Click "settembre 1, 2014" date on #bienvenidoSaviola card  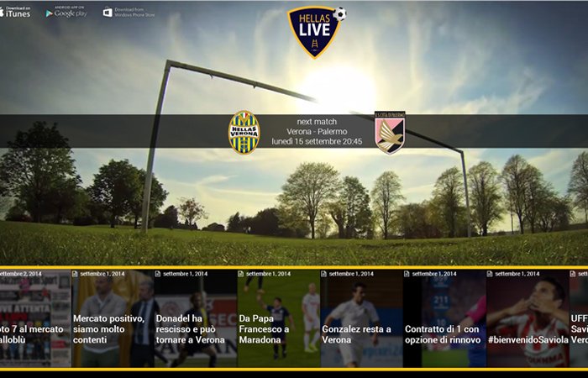point(517,274)
